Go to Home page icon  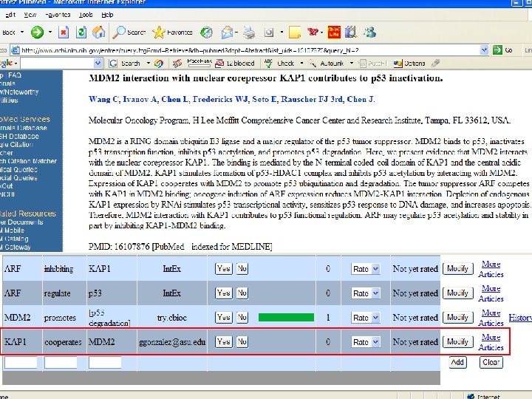point(99,33)
